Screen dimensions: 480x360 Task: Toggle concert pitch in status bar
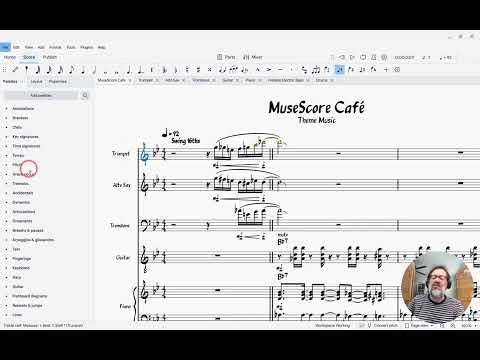coord(383,325)
